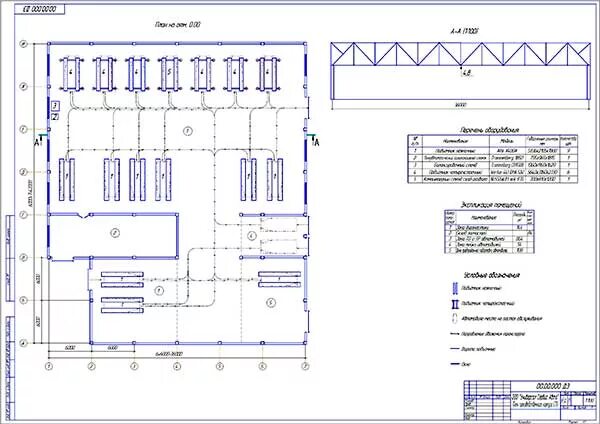Click the thick window line sample in legend
This screenshot has height=424, width=600.
[x=455, y=364]
